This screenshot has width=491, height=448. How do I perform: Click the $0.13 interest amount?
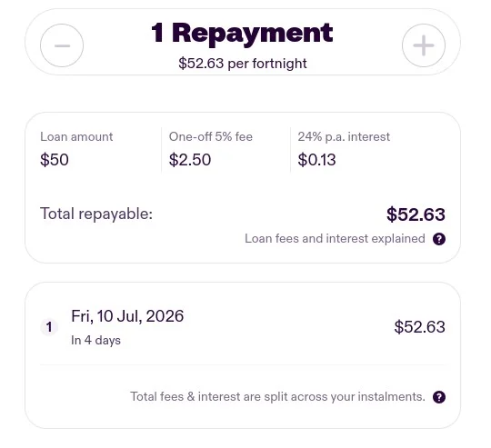tap(316, 160)
